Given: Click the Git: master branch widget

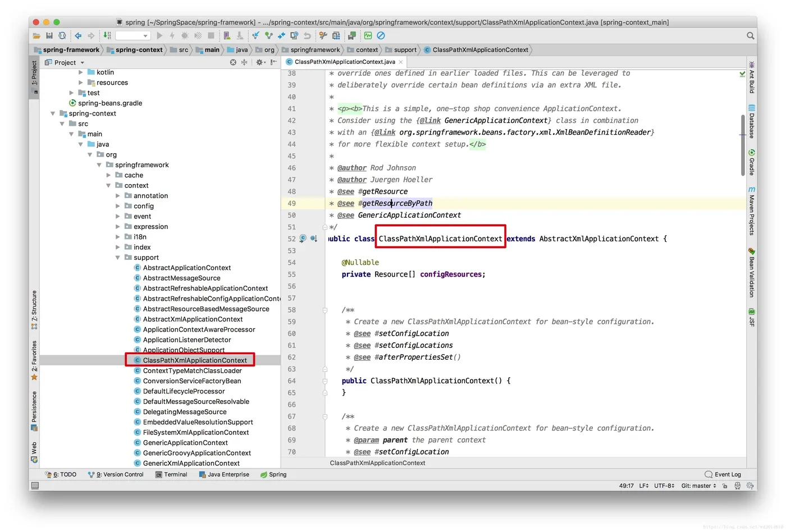Looking at the screenshot, I should coord(698,486).
